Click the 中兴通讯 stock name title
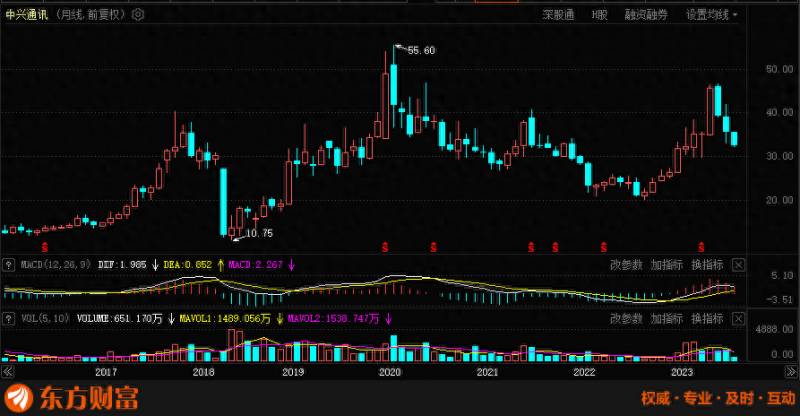 pyautogui.click(x=27, y=15)
